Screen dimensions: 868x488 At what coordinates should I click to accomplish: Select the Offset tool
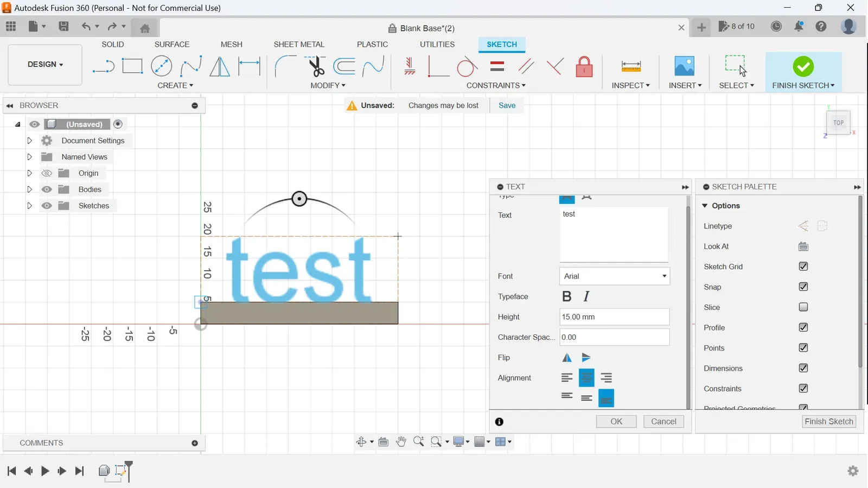pos(344,66)
